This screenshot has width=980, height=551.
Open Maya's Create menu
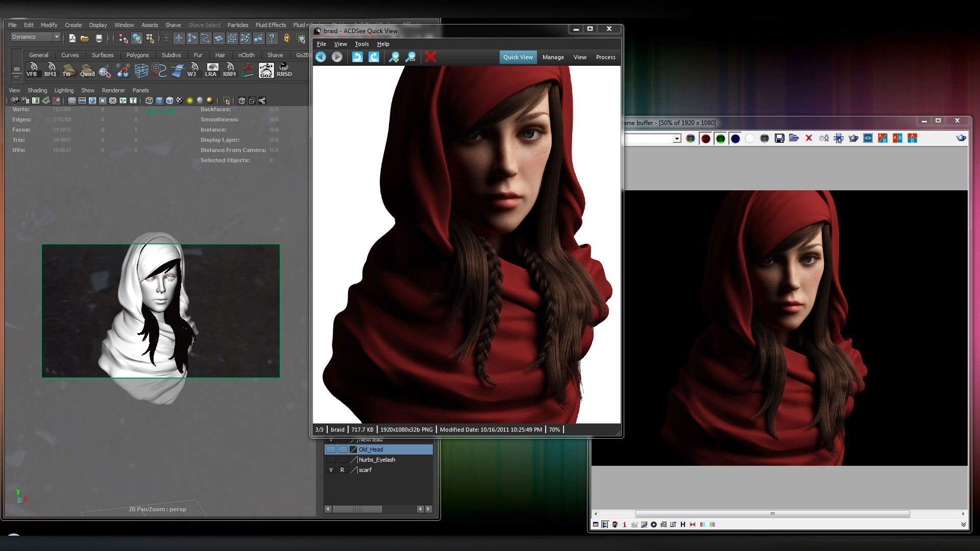point(73,25)
